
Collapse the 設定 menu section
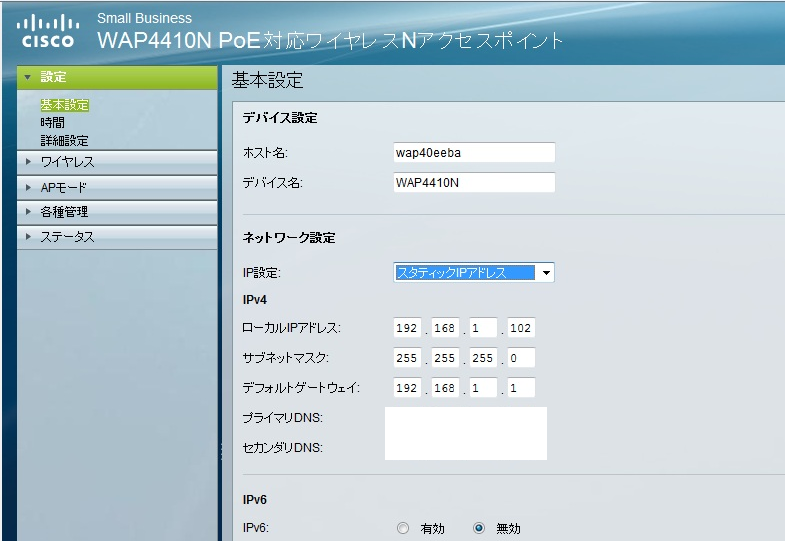click(x=117, y=77)
